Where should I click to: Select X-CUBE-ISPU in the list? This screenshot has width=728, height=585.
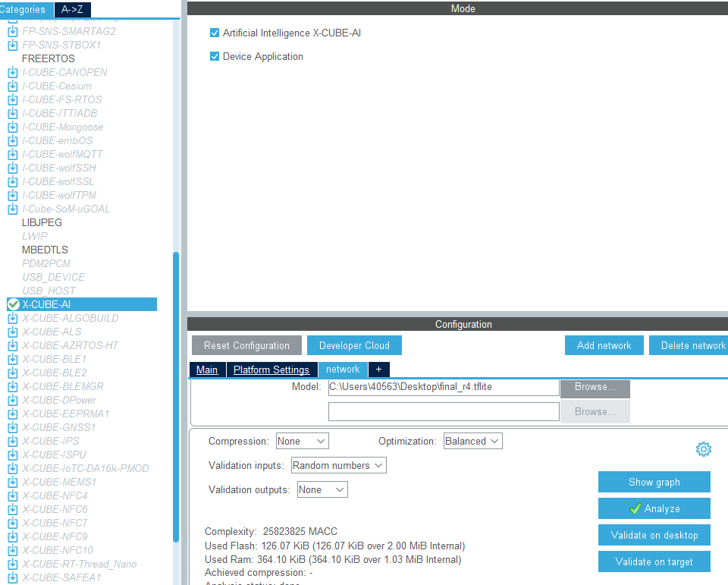[x=55, y=455]
